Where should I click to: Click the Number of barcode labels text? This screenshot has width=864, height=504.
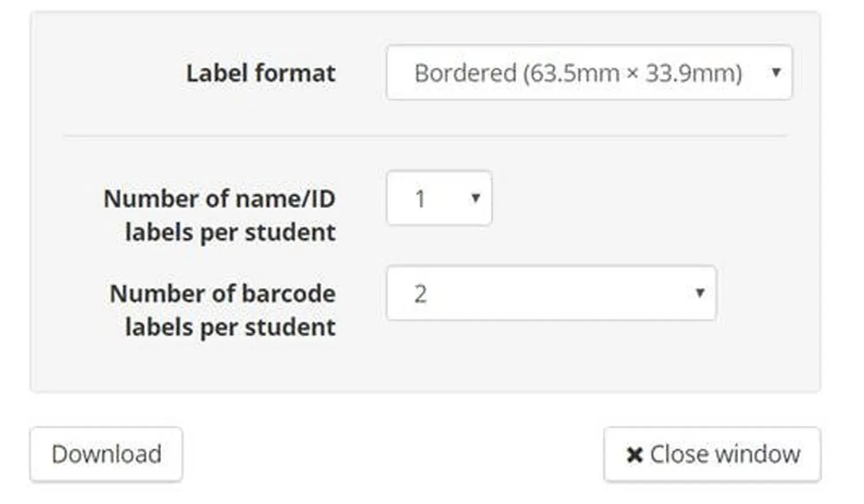point(223,309)
